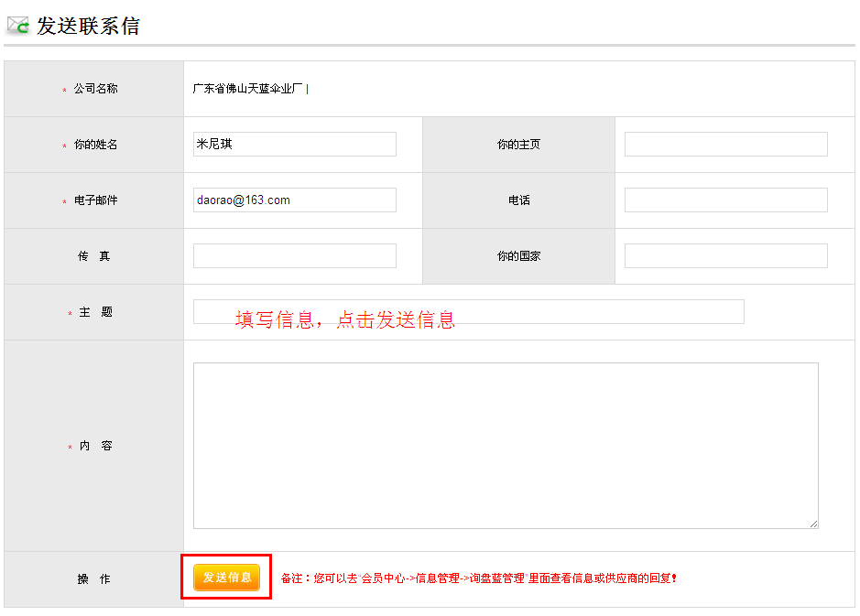The height and width of the screenshot is (616, 860).
Task: Click the name field containing 米尼琪
Action: point(293,144)
